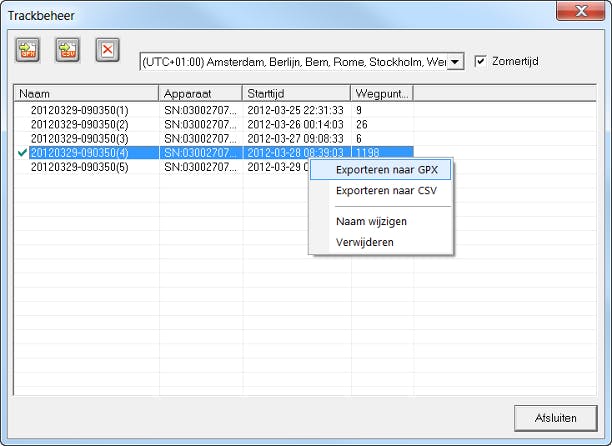Close the Trackbeheer window
The height and width of the screenshot is (446, 612).
click(x=580, y=11)
